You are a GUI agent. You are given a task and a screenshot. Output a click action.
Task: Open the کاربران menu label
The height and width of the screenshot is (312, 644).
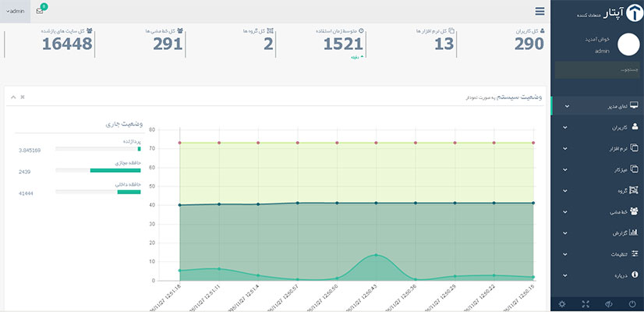click(x=620, y=127)
